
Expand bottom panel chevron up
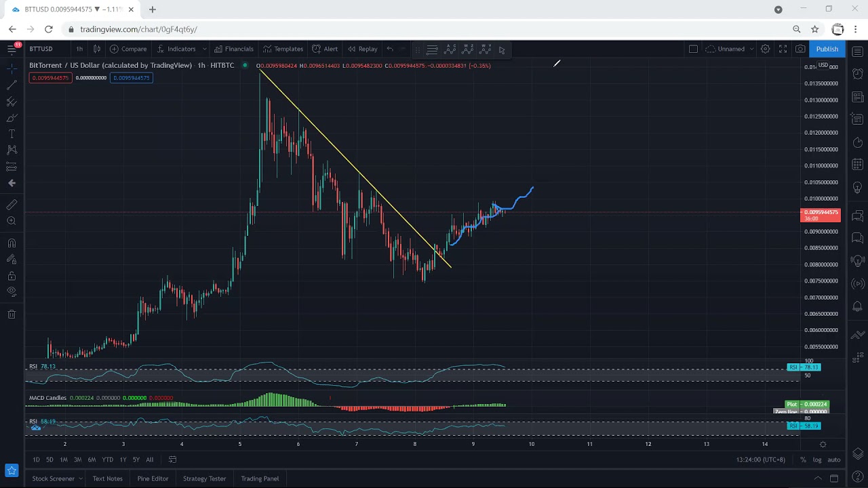(x=818, y=479)
